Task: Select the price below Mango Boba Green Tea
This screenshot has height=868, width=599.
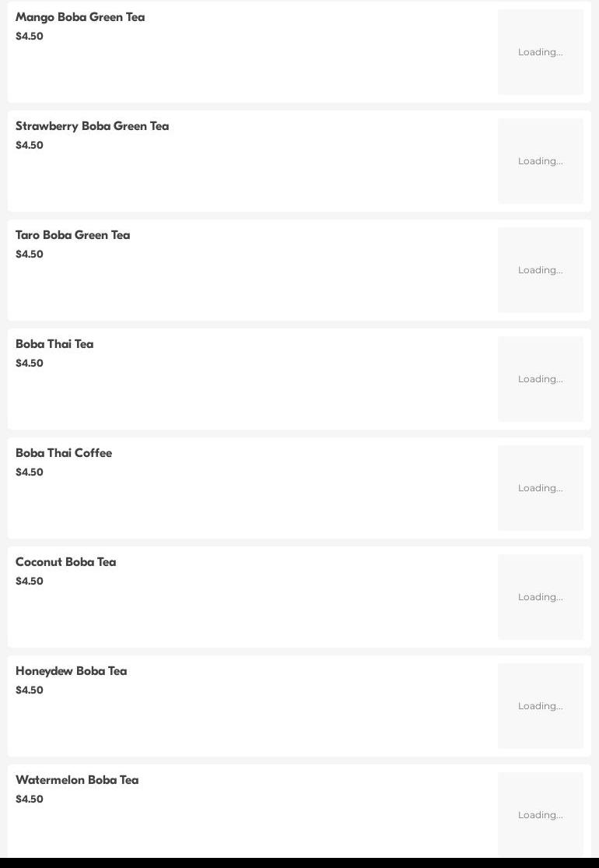Action: 30,37
